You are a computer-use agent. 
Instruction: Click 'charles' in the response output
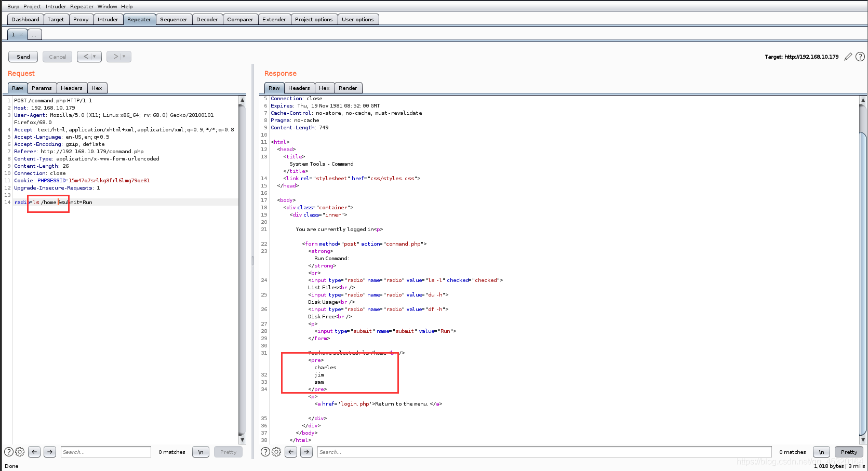pos(325,368)
